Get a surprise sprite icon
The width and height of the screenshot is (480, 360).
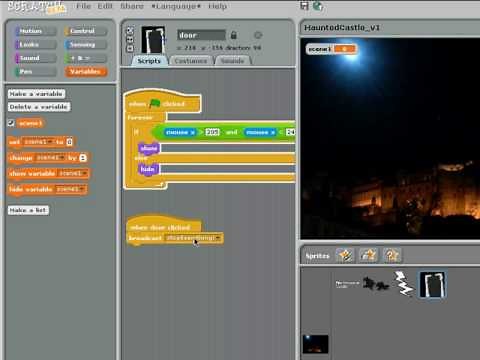coord(392,256)
